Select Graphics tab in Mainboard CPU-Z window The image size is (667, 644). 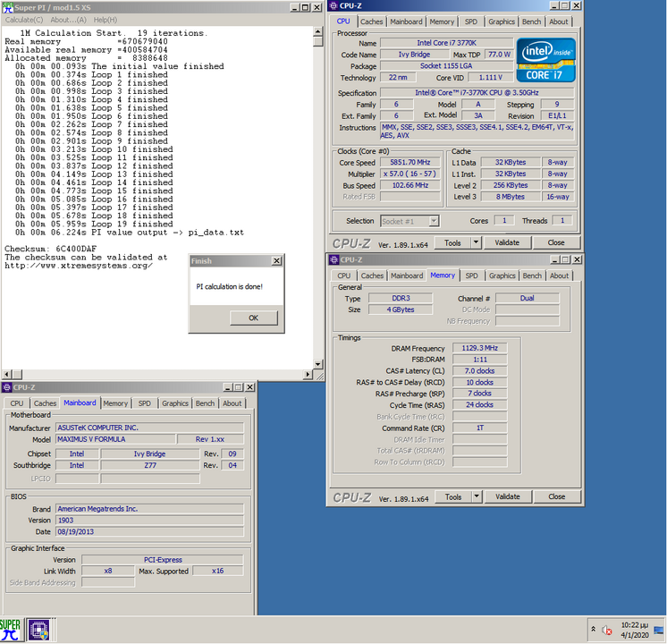(175, 403)
